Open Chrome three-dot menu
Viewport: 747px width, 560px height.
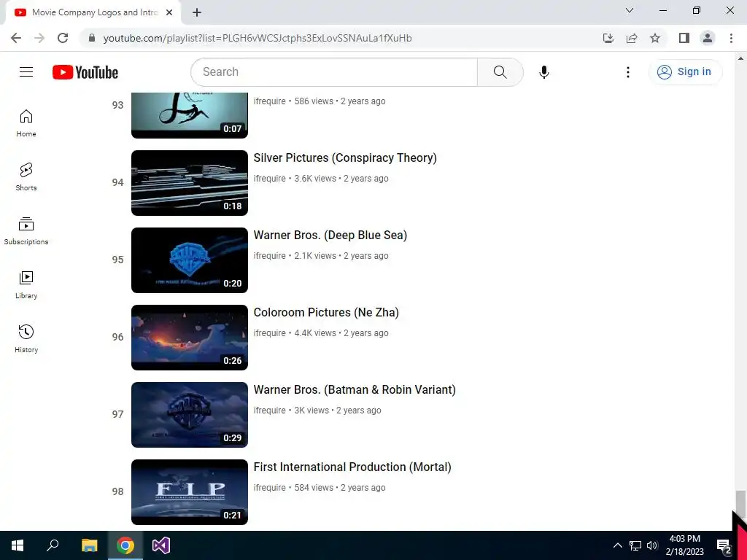pos(731,38)
